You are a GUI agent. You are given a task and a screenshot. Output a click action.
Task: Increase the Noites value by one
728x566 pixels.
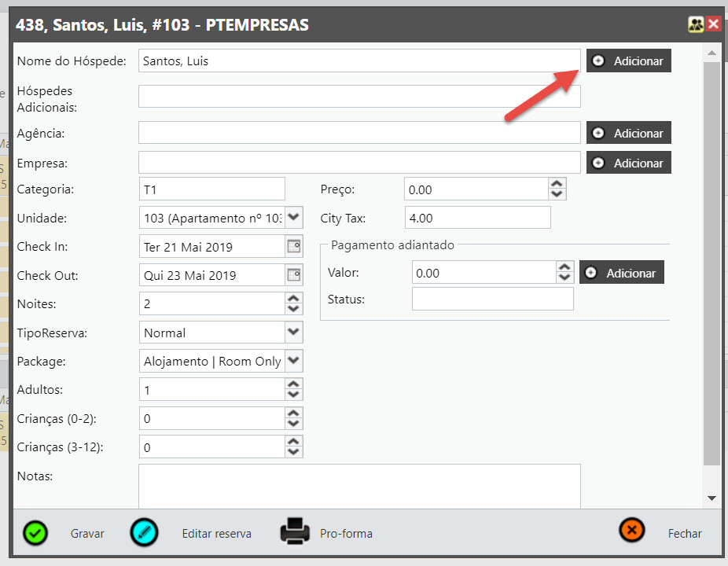click(293, 299)
